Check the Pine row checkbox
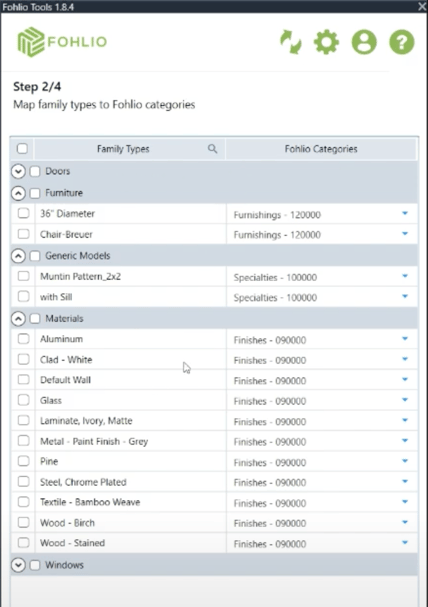Viewport: 428px width, 607px height. click(24, 461)
